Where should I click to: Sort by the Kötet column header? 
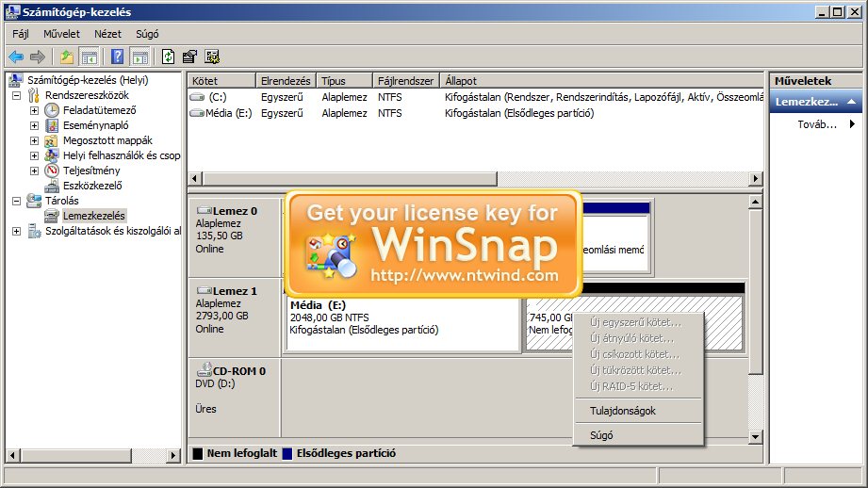pyautogui.click(x=221, y=81)
